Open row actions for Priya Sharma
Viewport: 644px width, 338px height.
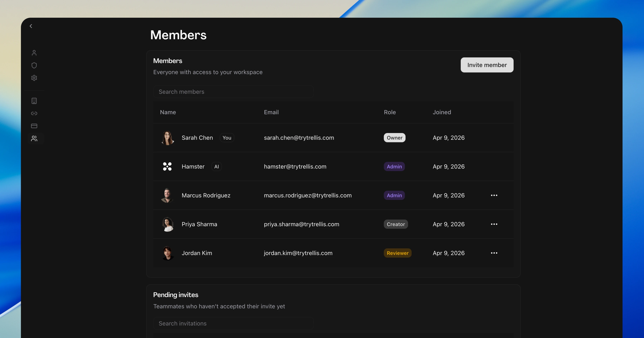tap(494, 224)
